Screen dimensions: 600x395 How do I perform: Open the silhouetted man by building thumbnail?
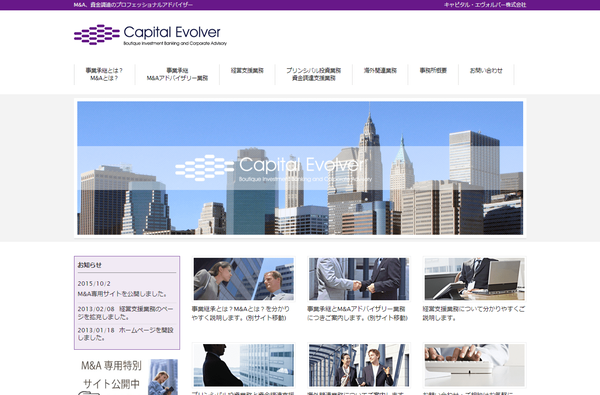tap(243, 365)
